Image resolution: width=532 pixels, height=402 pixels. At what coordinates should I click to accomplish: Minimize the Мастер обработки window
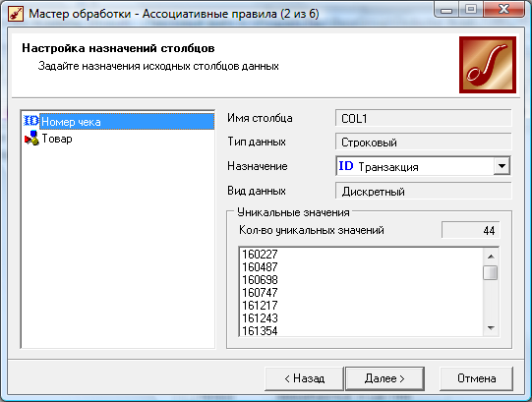[446, 10]
